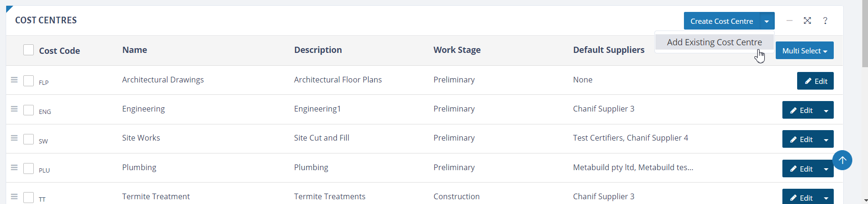
Task: Open the Multi Select dropdown
Action: 805,51
